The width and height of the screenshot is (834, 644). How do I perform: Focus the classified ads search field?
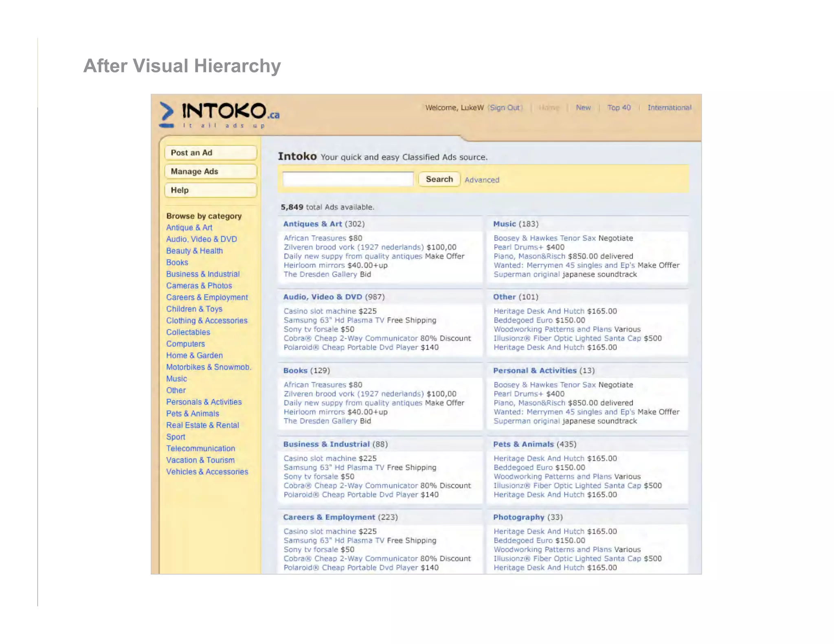348,179
